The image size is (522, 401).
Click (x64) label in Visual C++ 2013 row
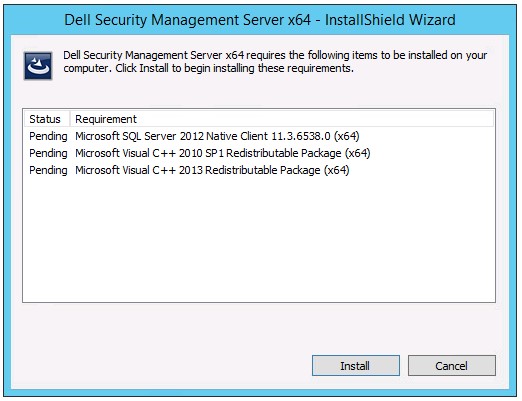click(337, 170)
